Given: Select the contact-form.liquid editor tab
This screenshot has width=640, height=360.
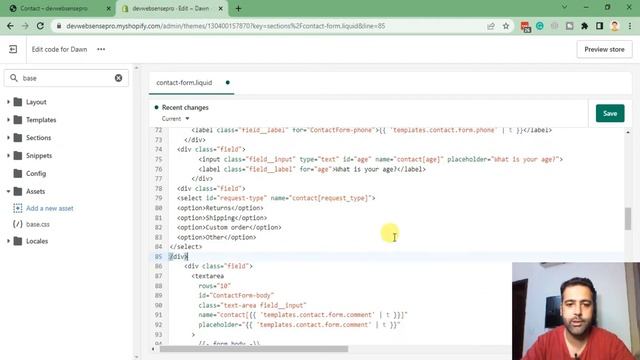Looking at the screenshot, I should [191, 83].
